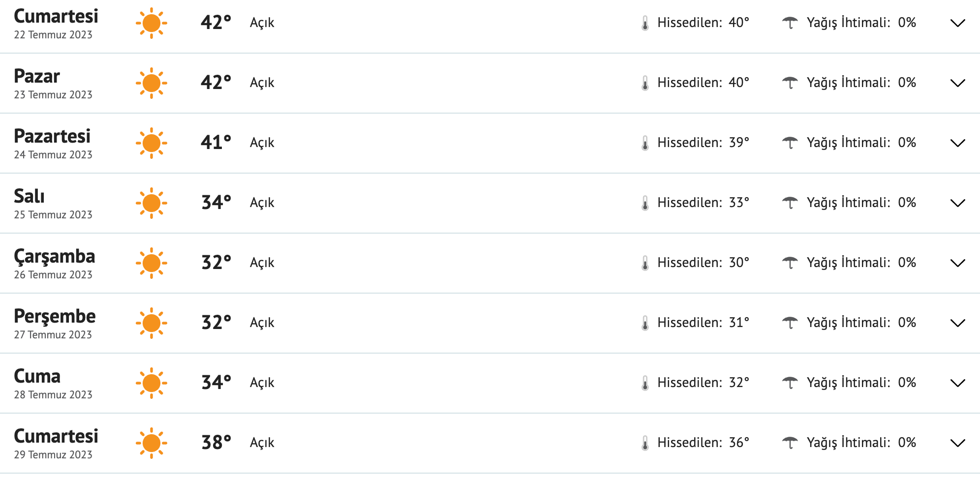This screenshot has height=480, width=980.
Task: Click the 41° temperature for Pazartesi
Action: [x=216, y=143]
